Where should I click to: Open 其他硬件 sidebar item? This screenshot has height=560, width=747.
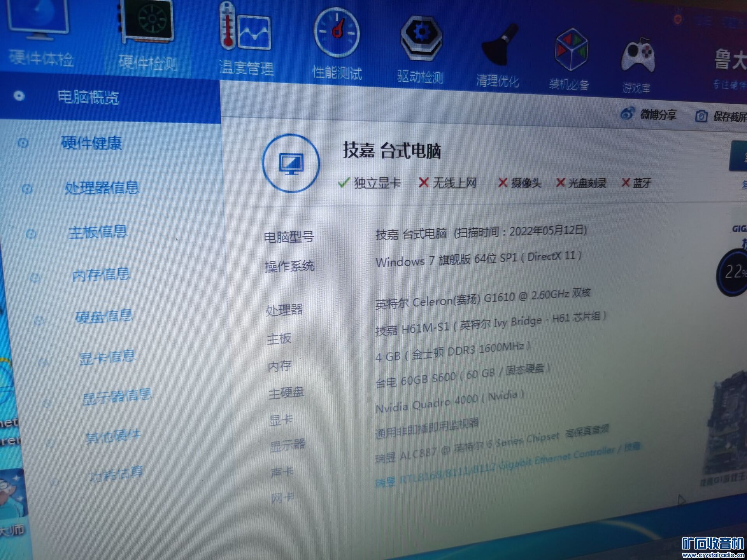tap(113, 437)
